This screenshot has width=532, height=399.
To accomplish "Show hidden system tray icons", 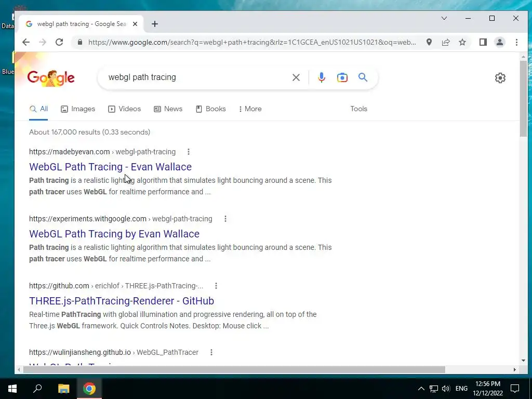I will [421, 389].
